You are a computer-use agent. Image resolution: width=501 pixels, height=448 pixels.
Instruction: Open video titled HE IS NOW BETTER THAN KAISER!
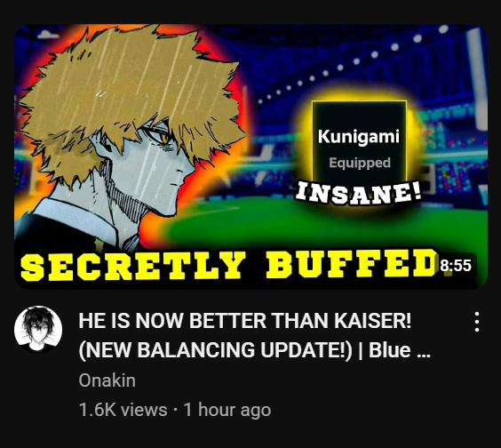pyautogui.click(x=245, y=321)
